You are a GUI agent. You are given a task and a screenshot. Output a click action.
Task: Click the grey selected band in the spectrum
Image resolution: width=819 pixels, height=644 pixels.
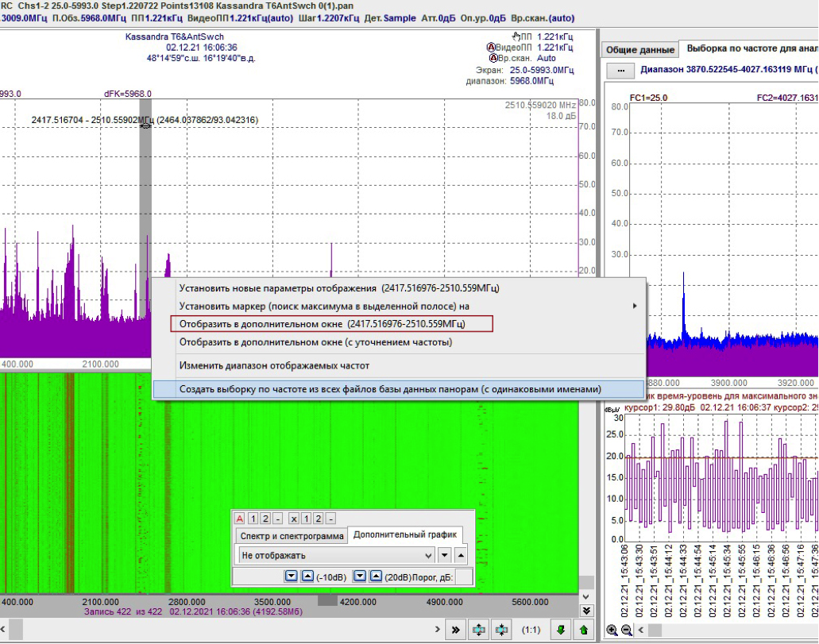pos(145,209)
